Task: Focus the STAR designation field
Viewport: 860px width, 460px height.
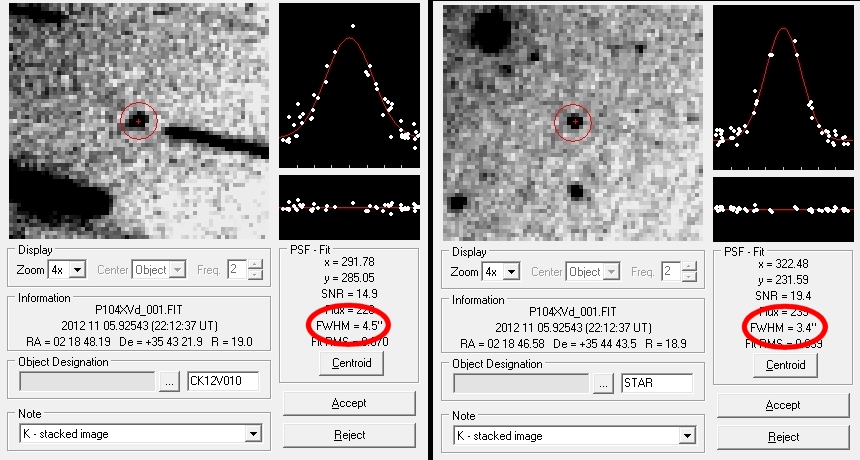Action: coord(656,383)
